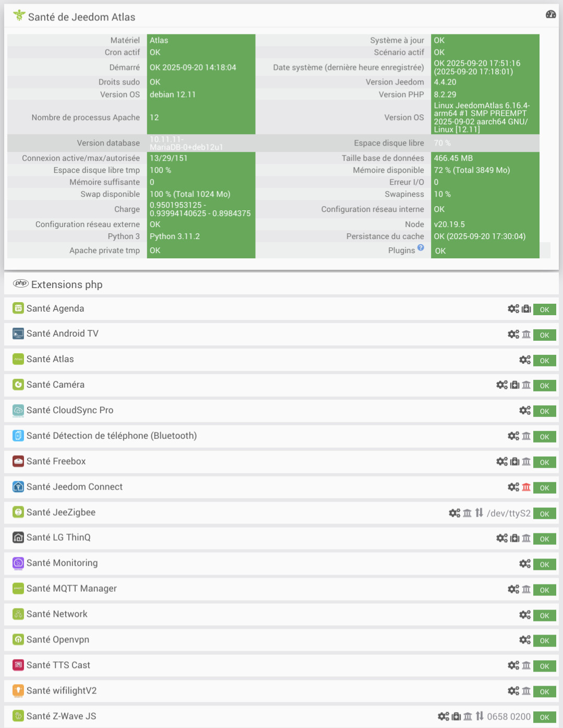Open the benchmark gauge icon at top right
This screenshot has height=728, width=563.
(550, 14)
